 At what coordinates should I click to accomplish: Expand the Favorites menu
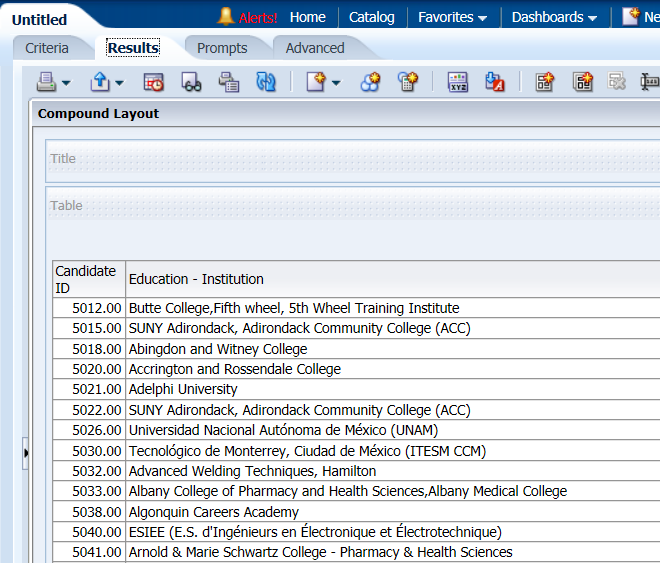(452, 17)
